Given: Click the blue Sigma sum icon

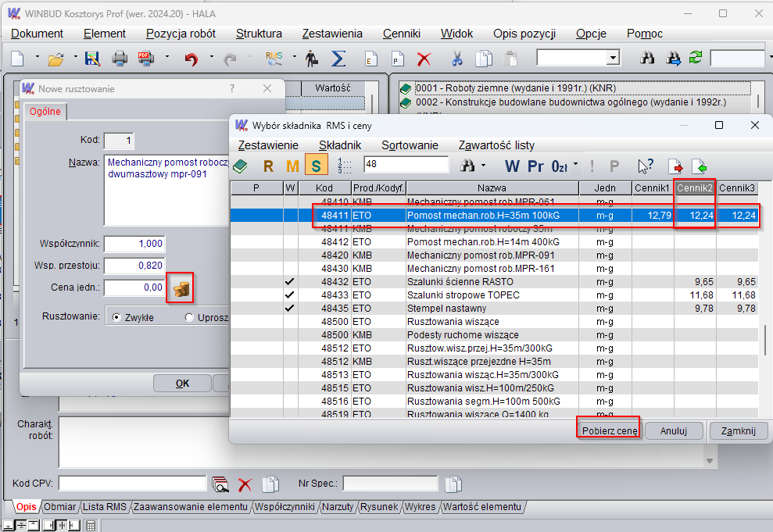Looking at the screenshot, I should click(x=338, y=59).
